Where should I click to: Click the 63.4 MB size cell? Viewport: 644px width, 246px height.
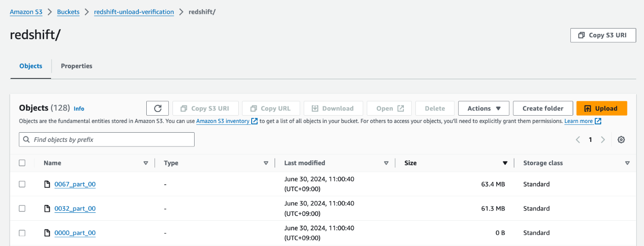493,184
